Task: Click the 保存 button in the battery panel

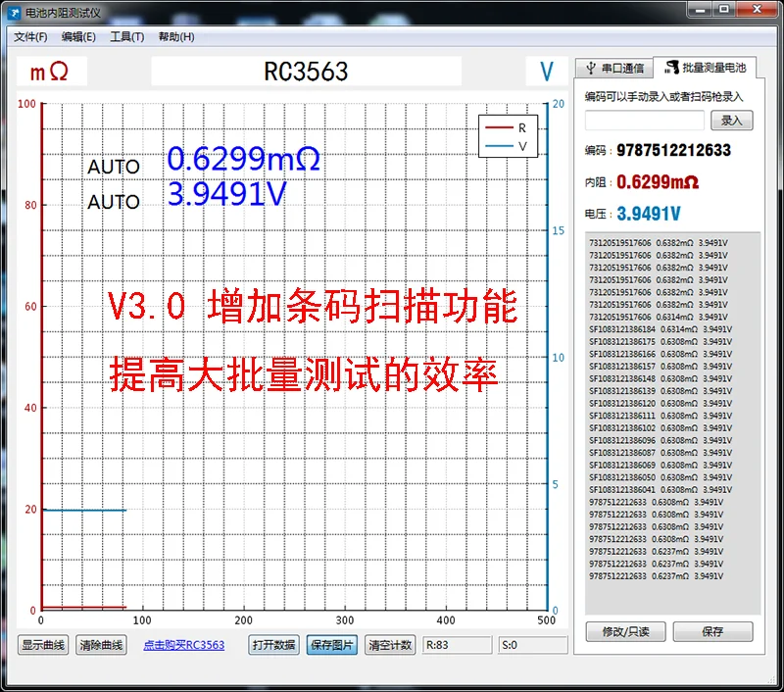Action: [x=712, y=631]
